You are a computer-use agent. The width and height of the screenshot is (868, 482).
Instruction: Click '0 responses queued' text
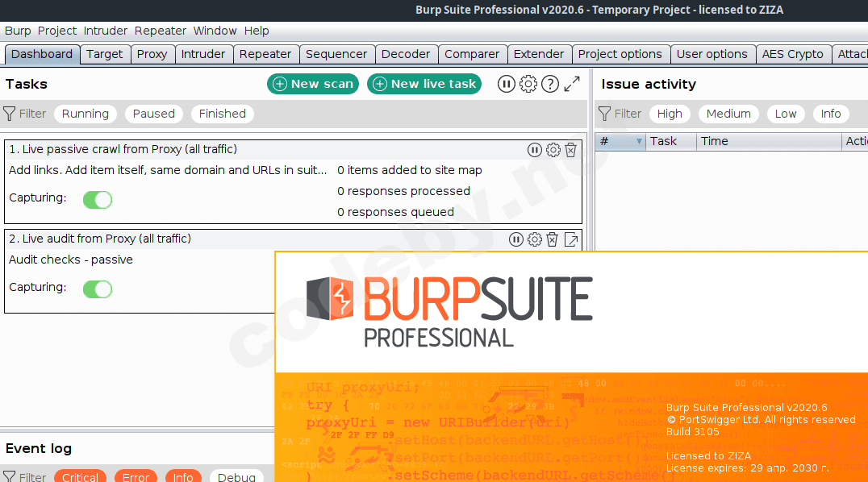[395, 213]
